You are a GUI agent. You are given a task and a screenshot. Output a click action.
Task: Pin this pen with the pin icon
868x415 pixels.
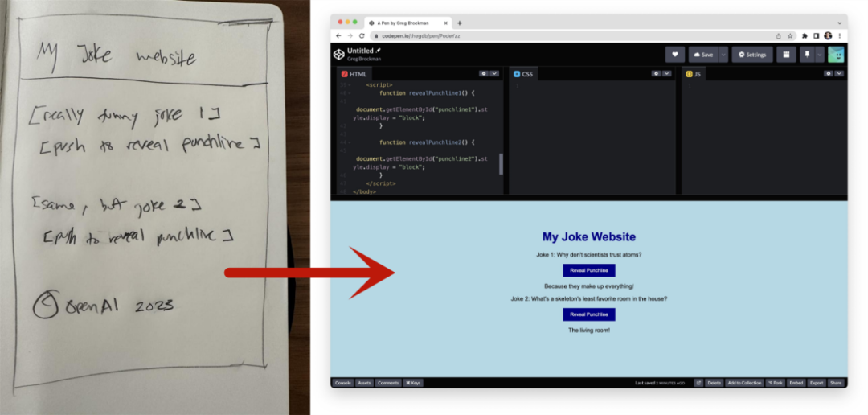tap(807, 55)
